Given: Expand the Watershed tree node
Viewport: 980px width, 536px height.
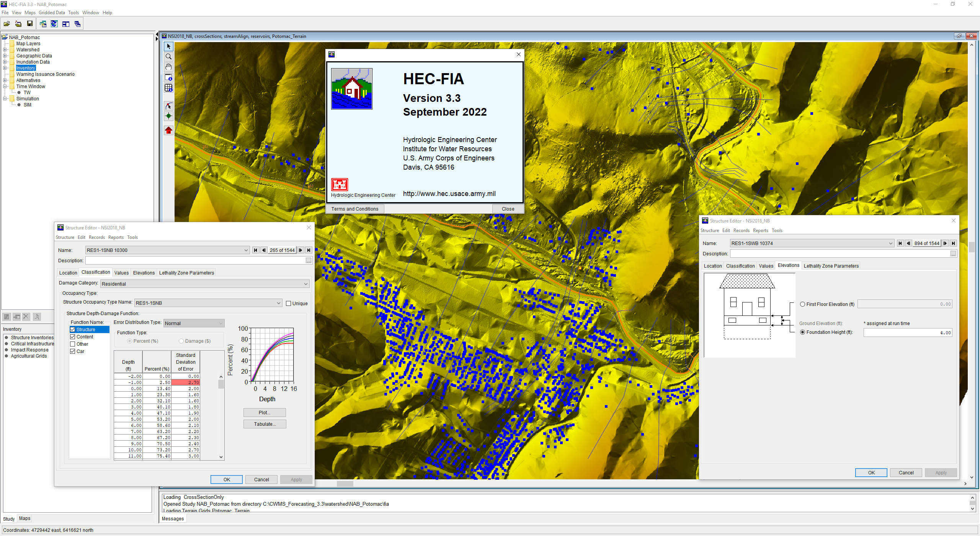Looking at the screenshot, I should [5, 49].
